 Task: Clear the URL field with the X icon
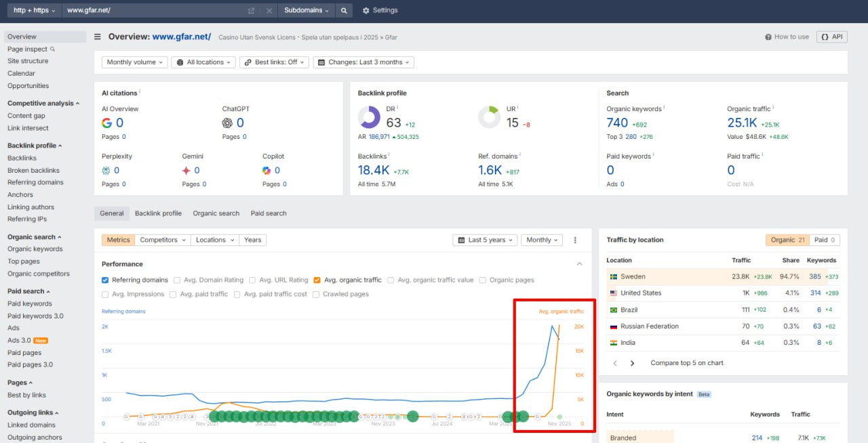point(269,11)
